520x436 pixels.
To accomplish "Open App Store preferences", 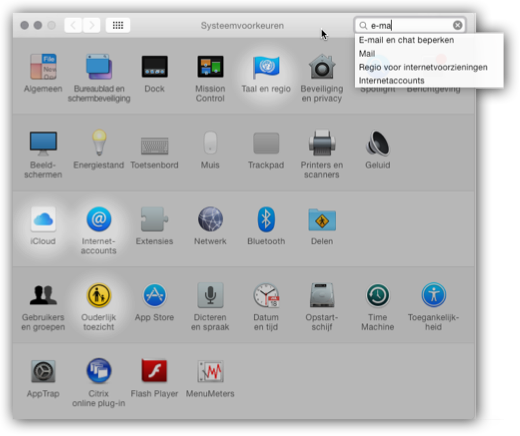I will coord(154,295).
